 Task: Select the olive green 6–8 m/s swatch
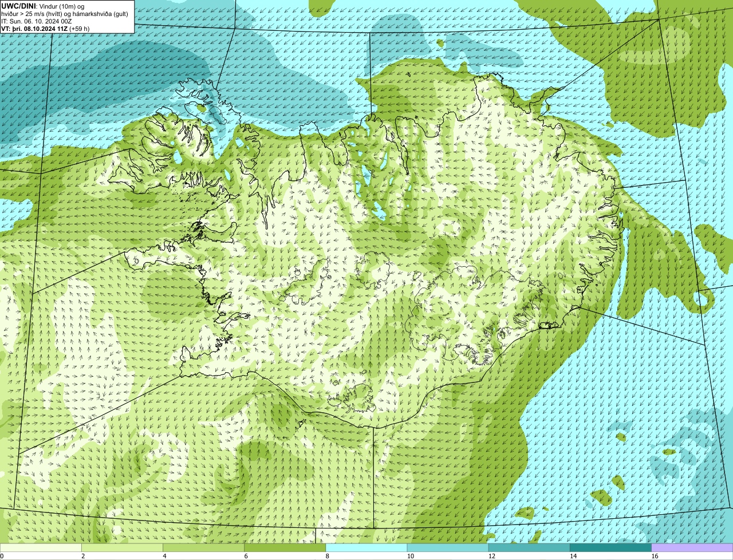pos(285,548)
